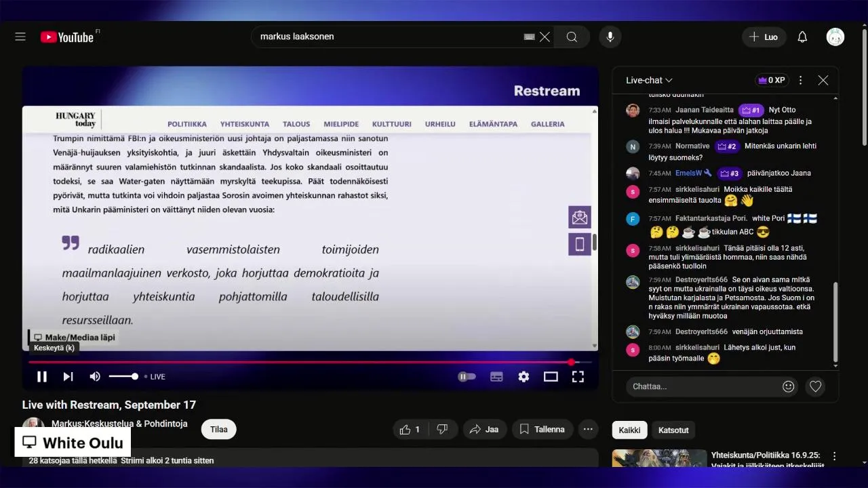Switch to theater mode
This screenshot has width=868, height=488.
(x=551, y=376)
